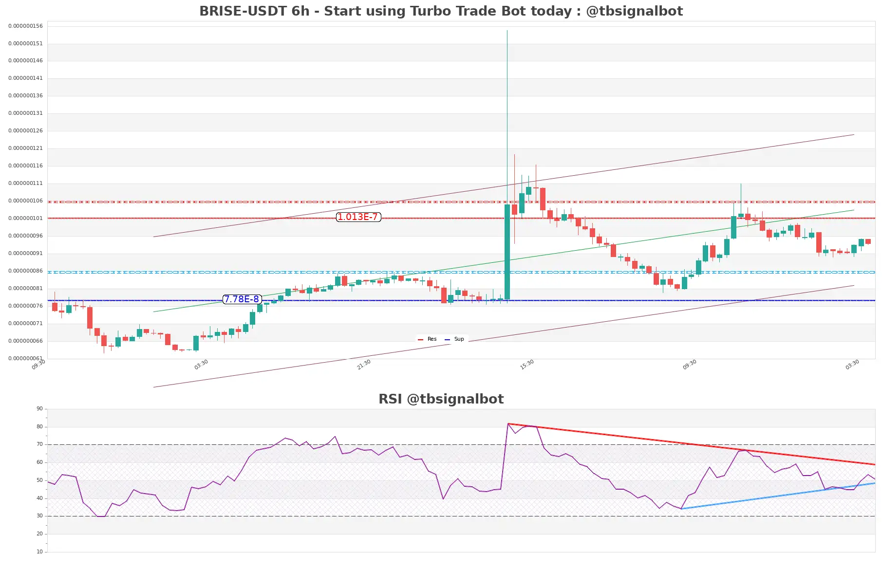Click the 0.000000111 price axis label
The height and width of the screenshot is (588, 882).
(x=25, y=184)
